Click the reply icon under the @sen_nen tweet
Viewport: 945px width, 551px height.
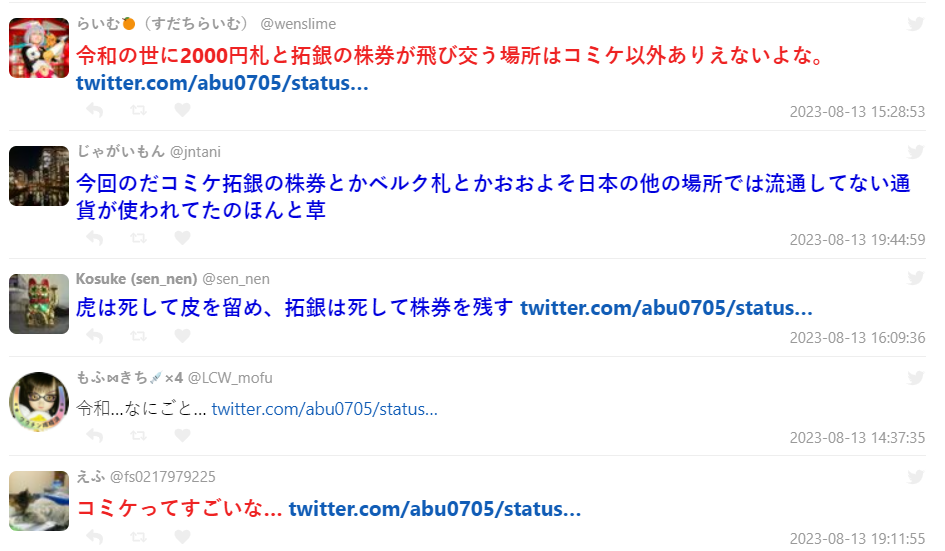(95, 336)
